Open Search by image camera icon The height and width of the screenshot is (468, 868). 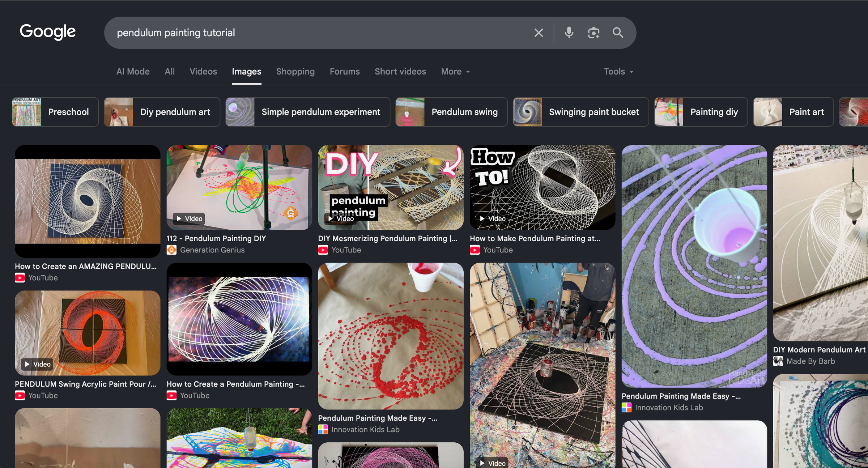(593, 33)
